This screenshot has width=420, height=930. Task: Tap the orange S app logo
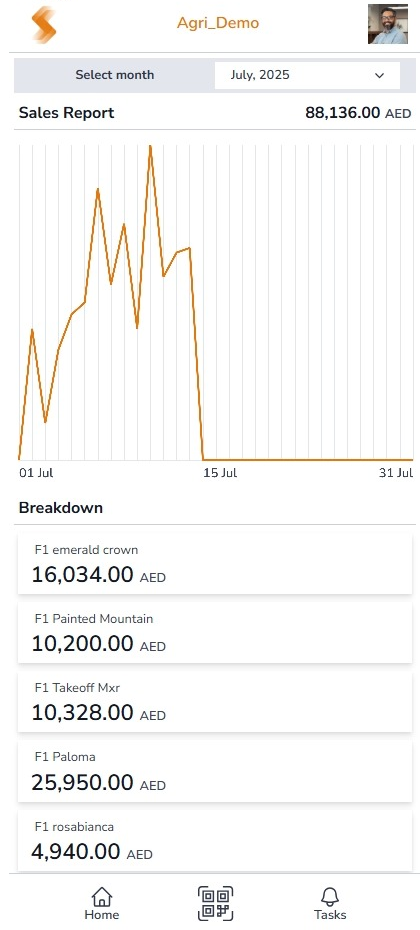[x=44, y=25]
